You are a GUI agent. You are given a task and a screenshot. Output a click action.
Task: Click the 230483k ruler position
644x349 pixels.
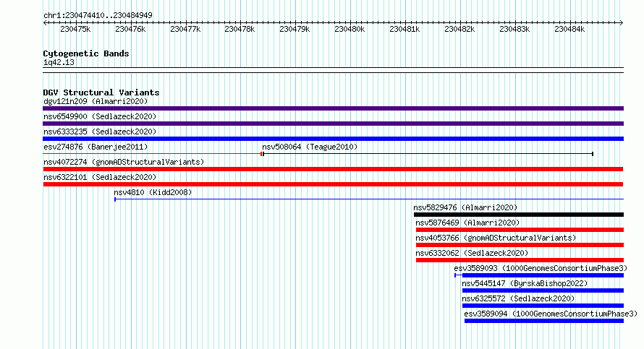point(514,29)
